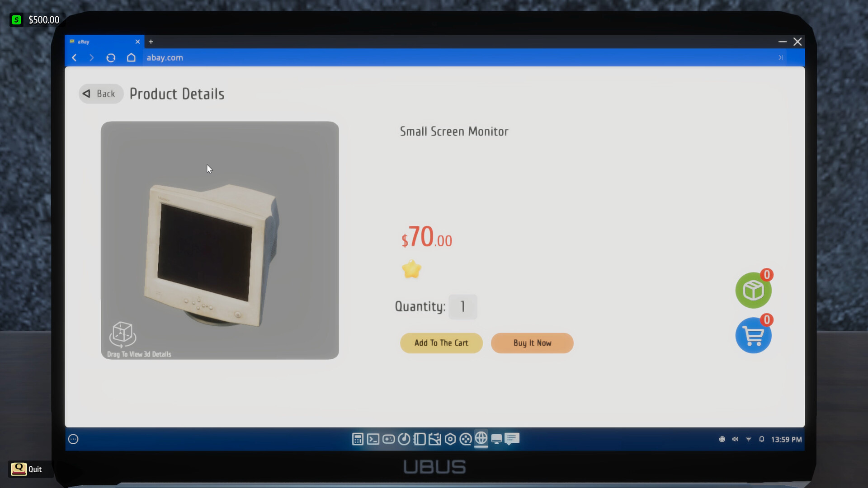Viewport: 868px width, 488px height.
Task: Click the Buy It Now button
Action: 532,343
